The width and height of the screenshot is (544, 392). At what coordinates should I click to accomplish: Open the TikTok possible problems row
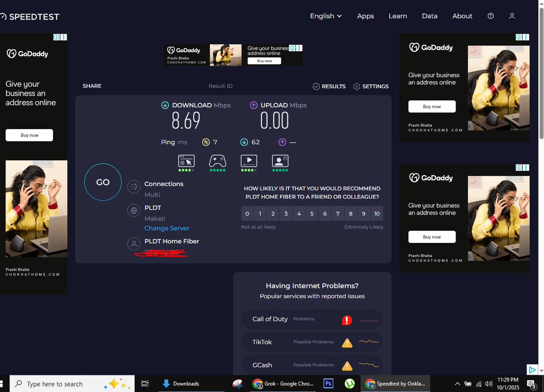click(312, 342)
